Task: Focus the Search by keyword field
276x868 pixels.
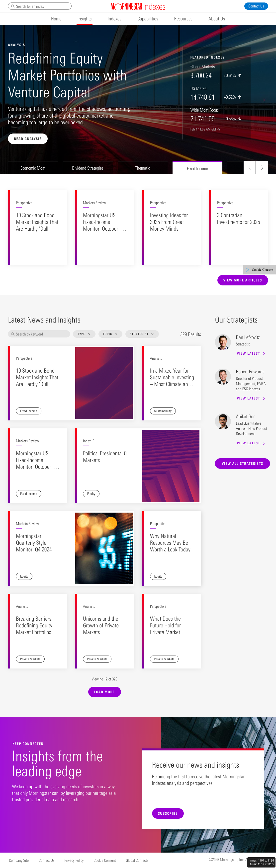Action: point(39,334)
